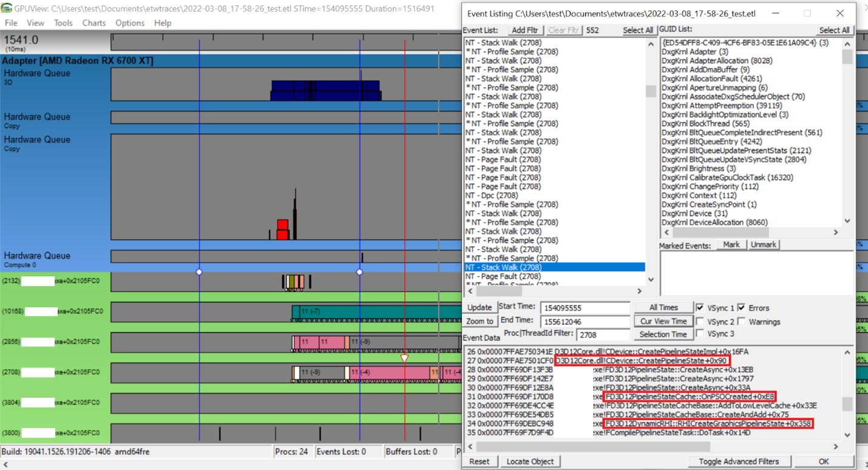Click the Reset button
868x470 pixels.
pos(479,461)
